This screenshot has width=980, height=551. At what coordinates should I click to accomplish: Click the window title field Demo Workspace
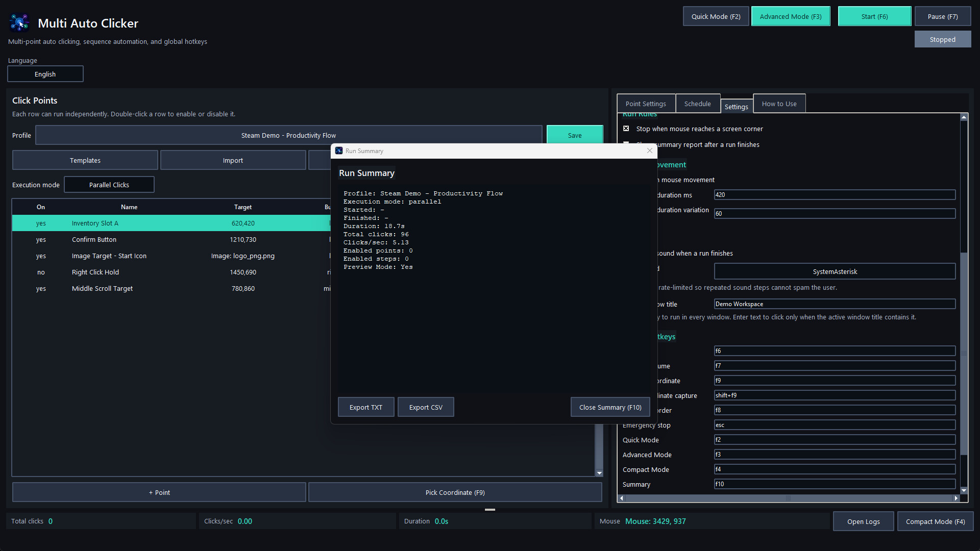(x=835, y=304)
